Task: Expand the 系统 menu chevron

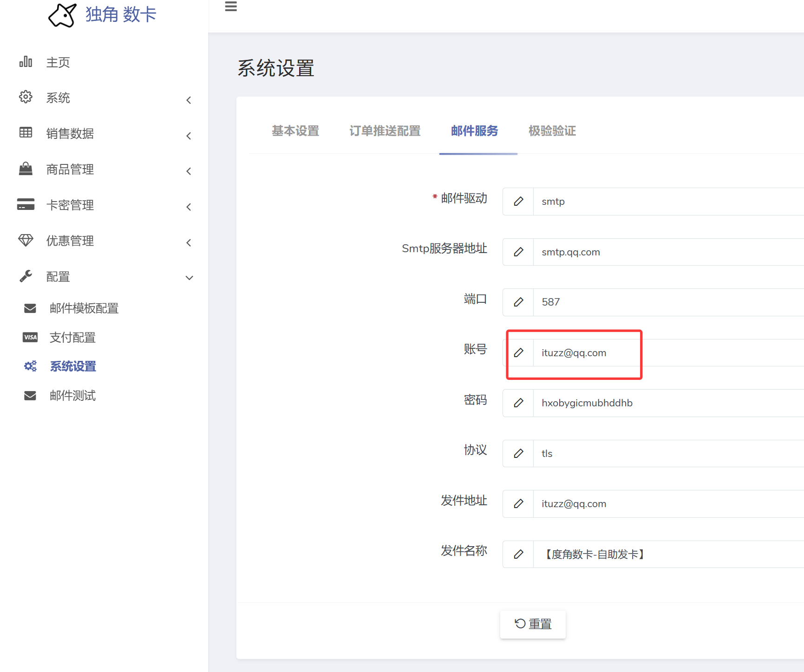Action: 189,100
